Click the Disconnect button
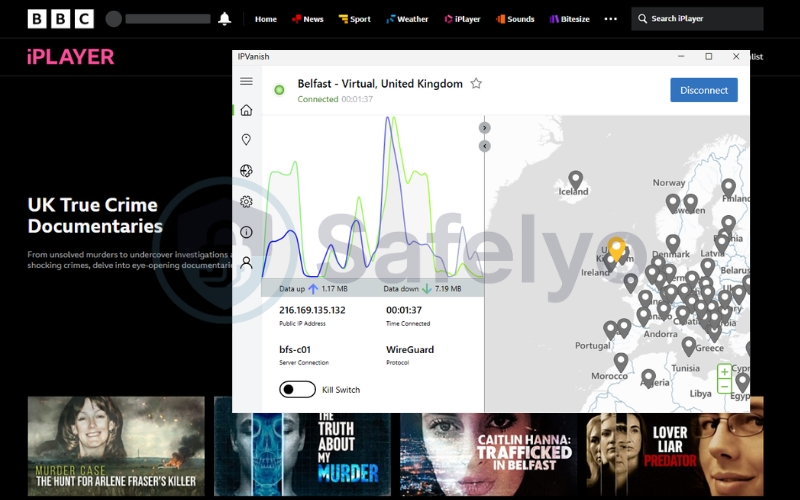The image size is (800, 500). tap(704, 90)
